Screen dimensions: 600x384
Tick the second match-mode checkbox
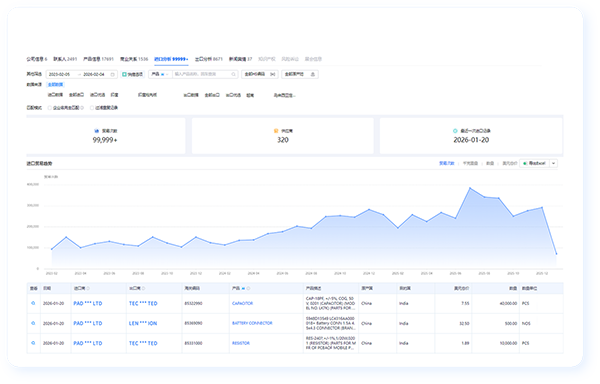pos(92,108)
